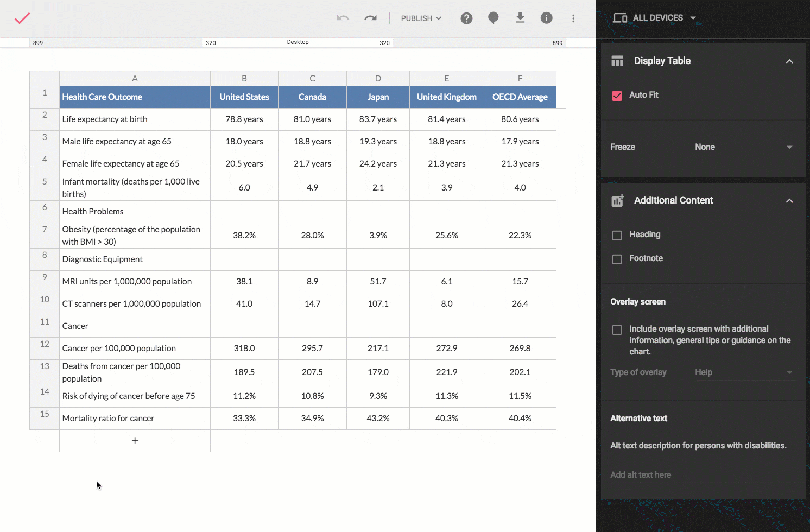Select the Health Care Outcome header cell
This screenshot has height=532, width=810.
point(135,97)
